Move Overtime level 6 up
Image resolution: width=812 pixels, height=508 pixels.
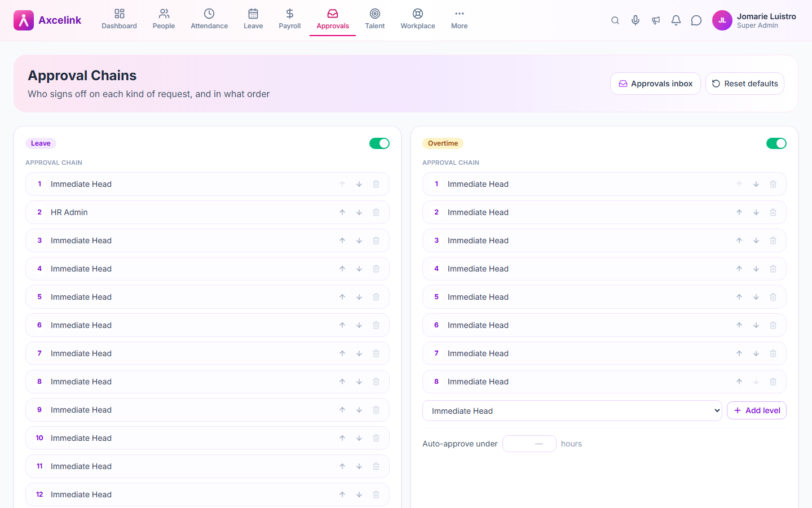[x=739, y=325]
